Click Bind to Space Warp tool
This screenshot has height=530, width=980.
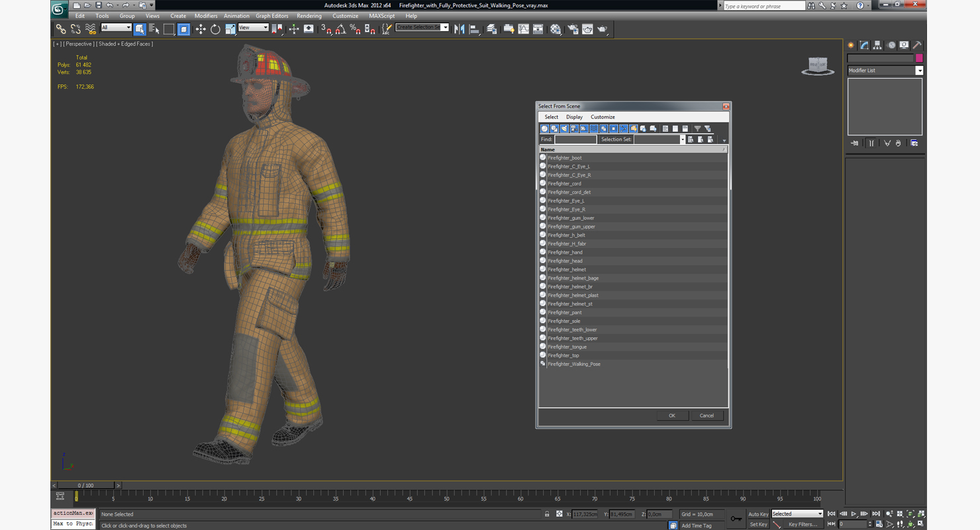pos(91,29)
